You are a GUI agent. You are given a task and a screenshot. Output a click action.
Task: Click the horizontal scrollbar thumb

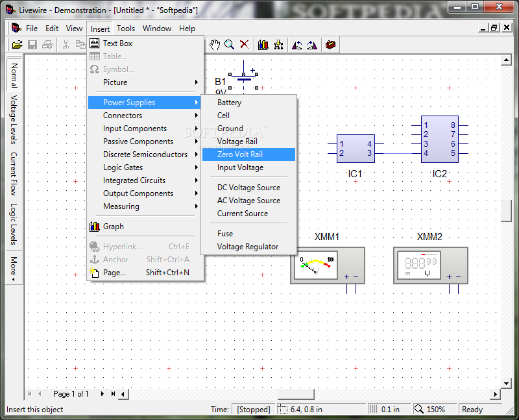pyautogui.click(x=296, y=394)
